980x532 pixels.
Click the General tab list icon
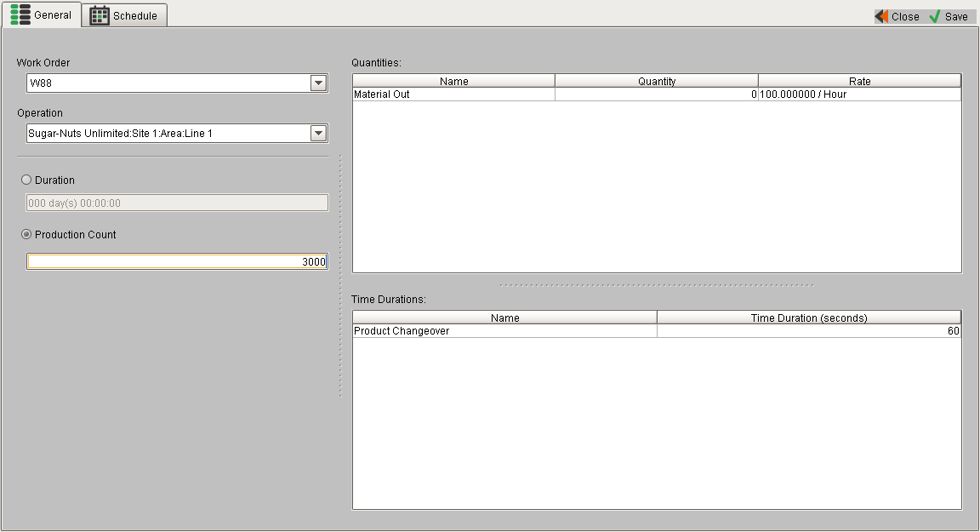(20, 14)
